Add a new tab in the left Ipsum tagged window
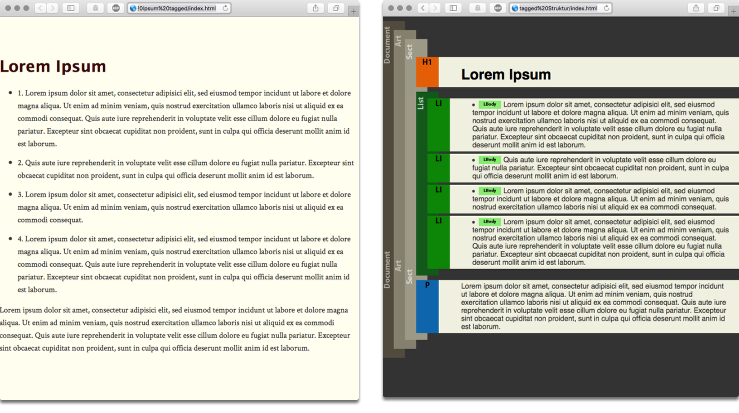The width and height of the screenshot is (739, 413). [353, 11]
